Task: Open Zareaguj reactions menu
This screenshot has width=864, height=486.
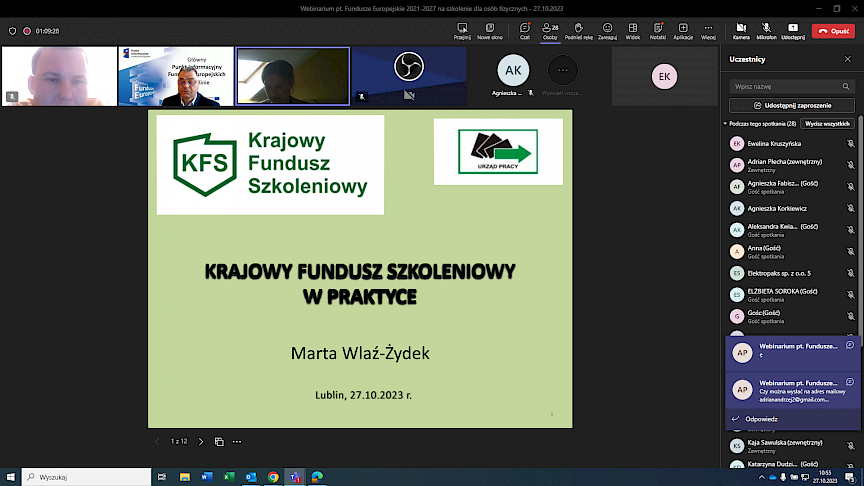Action: (x=607, y=31)
